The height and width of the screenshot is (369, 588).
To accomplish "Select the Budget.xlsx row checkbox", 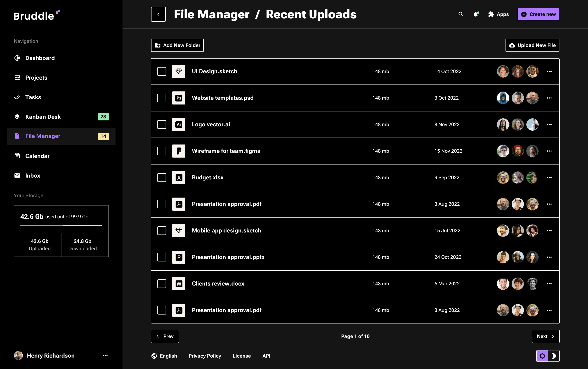I will coord(161,177).
